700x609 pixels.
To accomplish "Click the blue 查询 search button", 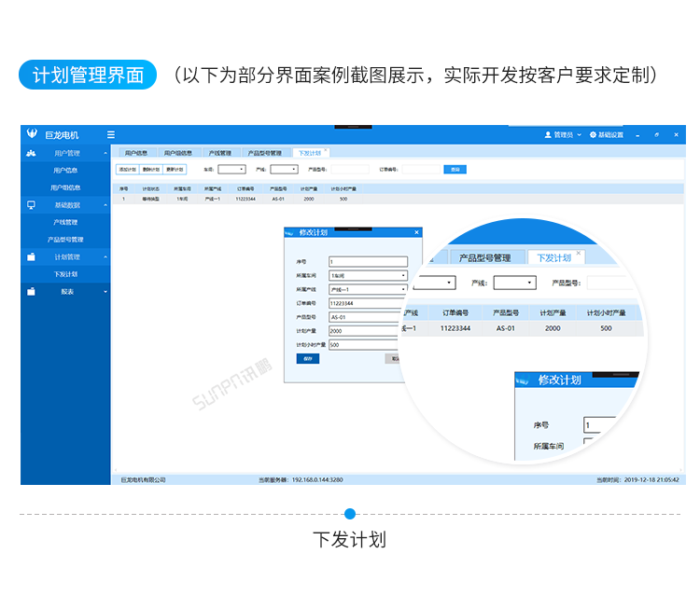I will pos(455,170).
